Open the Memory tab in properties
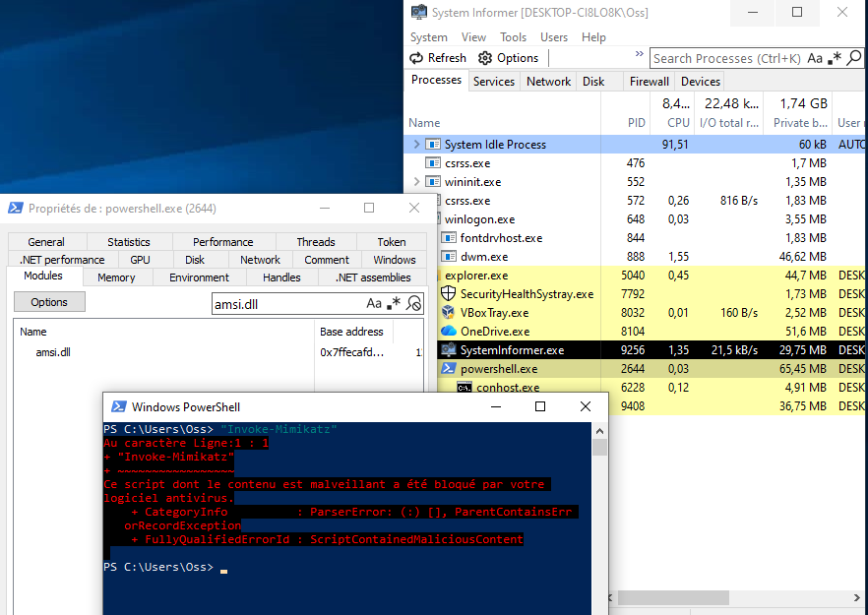The width and height of the screenshot is (868, 615). tap(116, 277)
